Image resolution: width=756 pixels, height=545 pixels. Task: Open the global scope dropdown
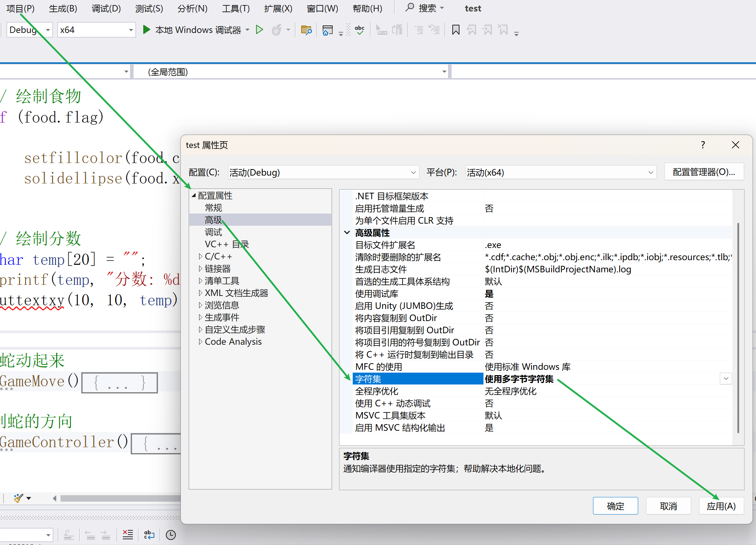(292, 72)
